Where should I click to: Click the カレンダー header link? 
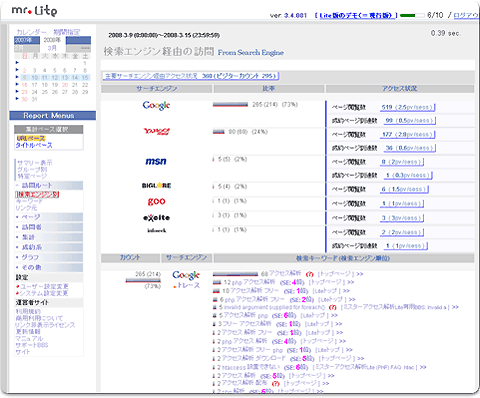coord(31,32)
